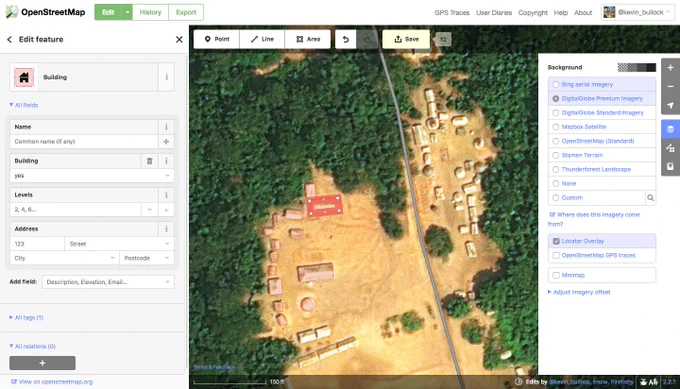Open the About page

pos(583,13)
